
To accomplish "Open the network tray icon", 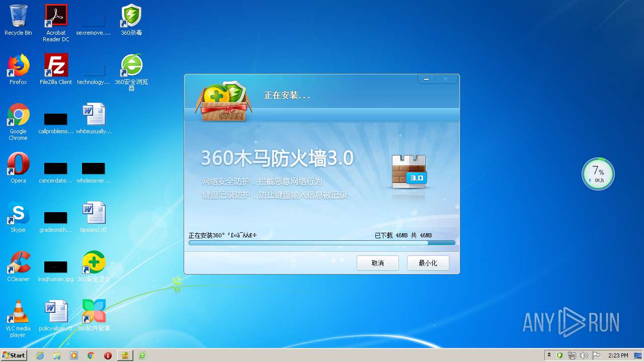I will (x=572, y=355).
